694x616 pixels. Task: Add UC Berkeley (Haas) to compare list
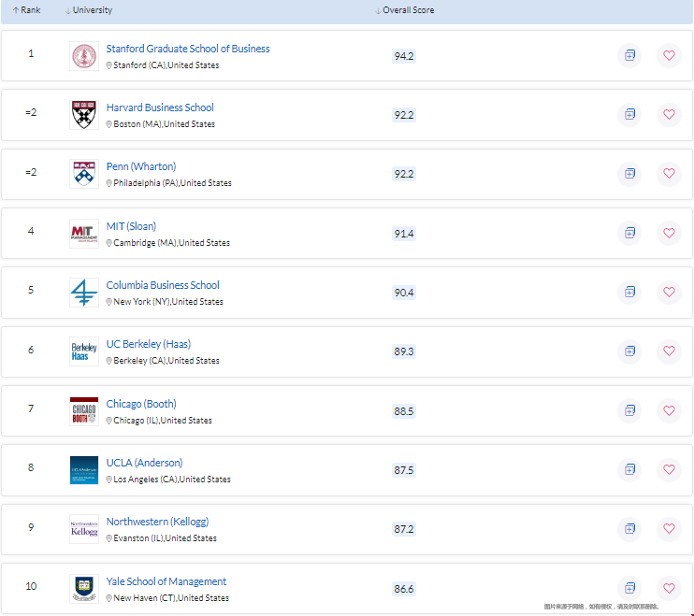pyautogui.click(x=629, y=351)
